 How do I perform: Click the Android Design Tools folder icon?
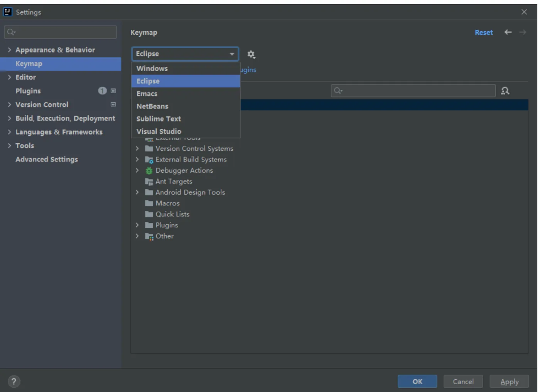[149, 192]
